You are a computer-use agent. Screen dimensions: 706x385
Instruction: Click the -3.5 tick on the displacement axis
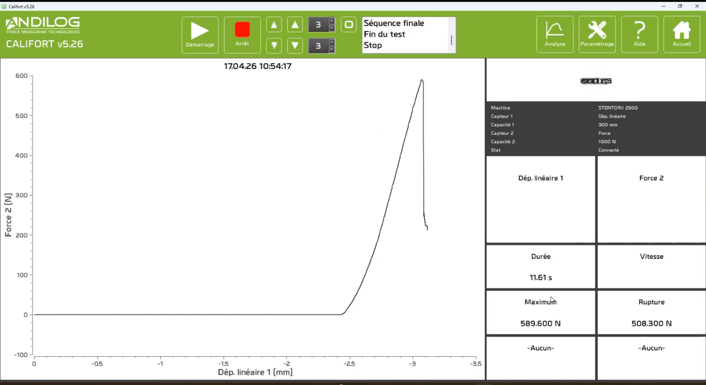coord(475,363)
